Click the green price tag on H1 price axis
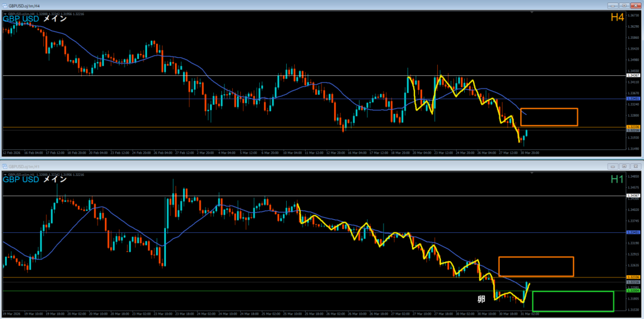 click(633, 291)
